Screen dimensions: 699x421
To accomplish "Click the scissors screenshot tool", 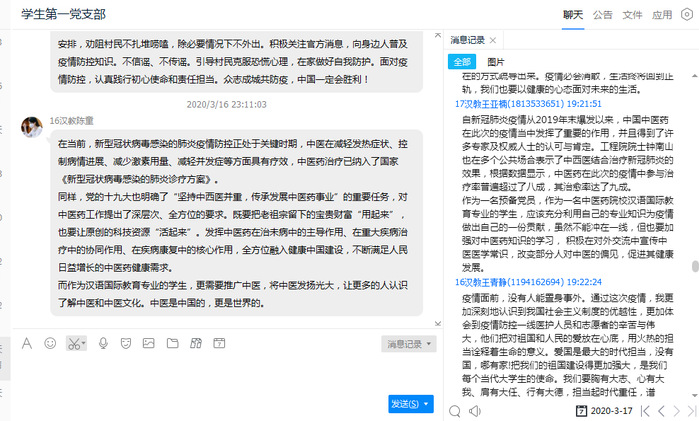I will tap(73, 343).
